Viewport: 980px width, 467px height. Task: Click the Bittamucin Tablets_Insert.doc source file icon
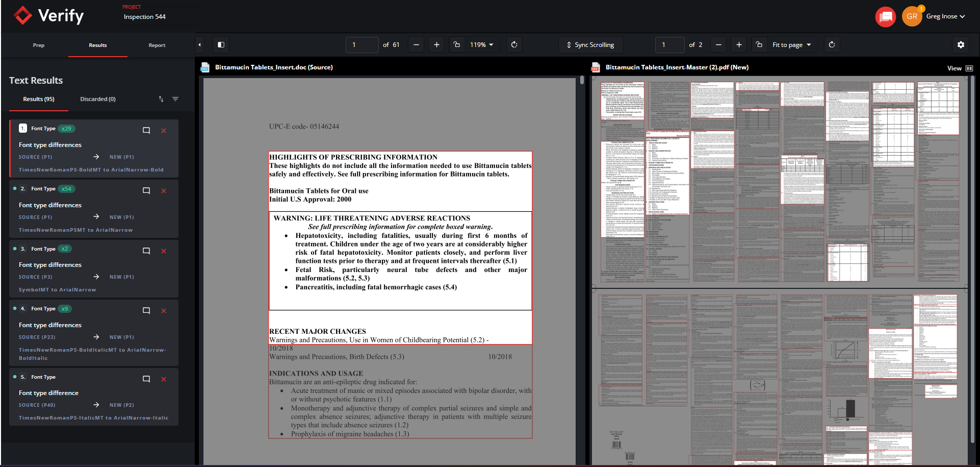(205, 67)
